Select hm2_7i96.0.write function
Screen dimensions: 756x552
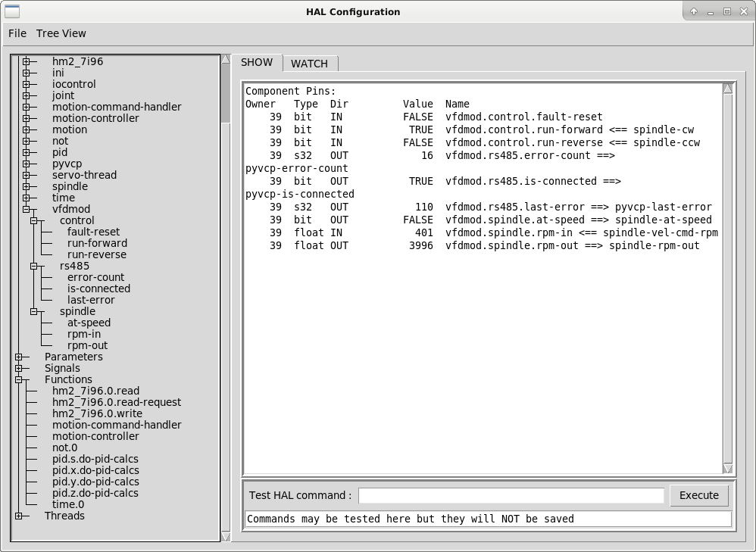pos(98,413)
